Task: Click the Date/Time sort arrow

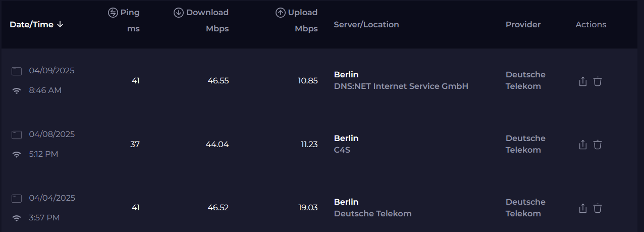Action: click(x=60, y=24)
